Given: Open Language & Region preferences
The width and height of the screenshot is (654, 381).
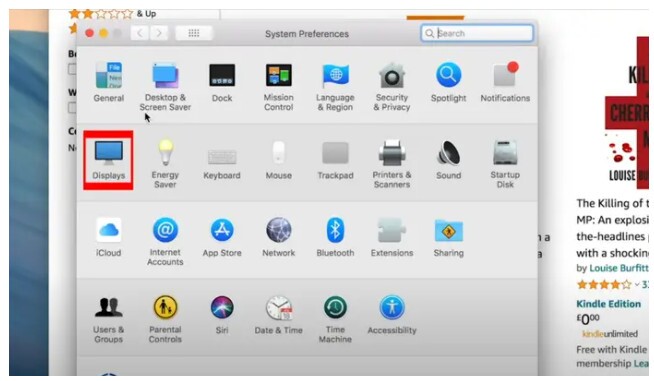Looking at the screenshot, I should point(335,87).
